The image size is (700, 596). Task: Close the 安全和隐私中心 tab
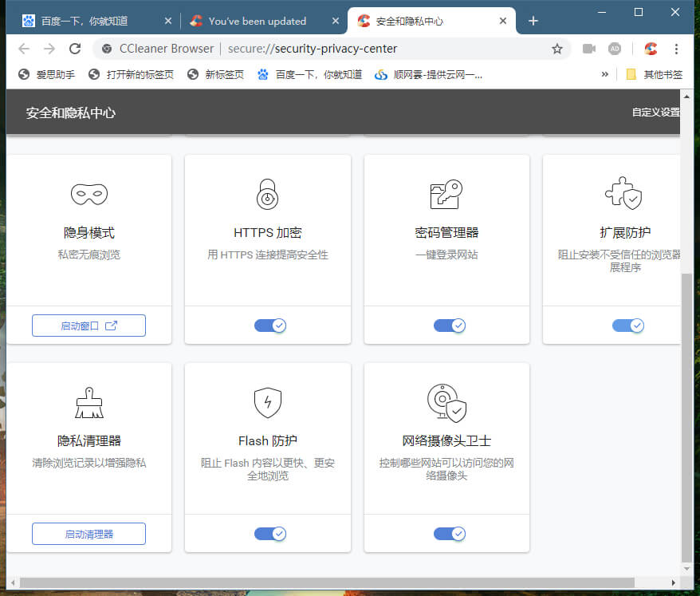[x=503, y=21]
